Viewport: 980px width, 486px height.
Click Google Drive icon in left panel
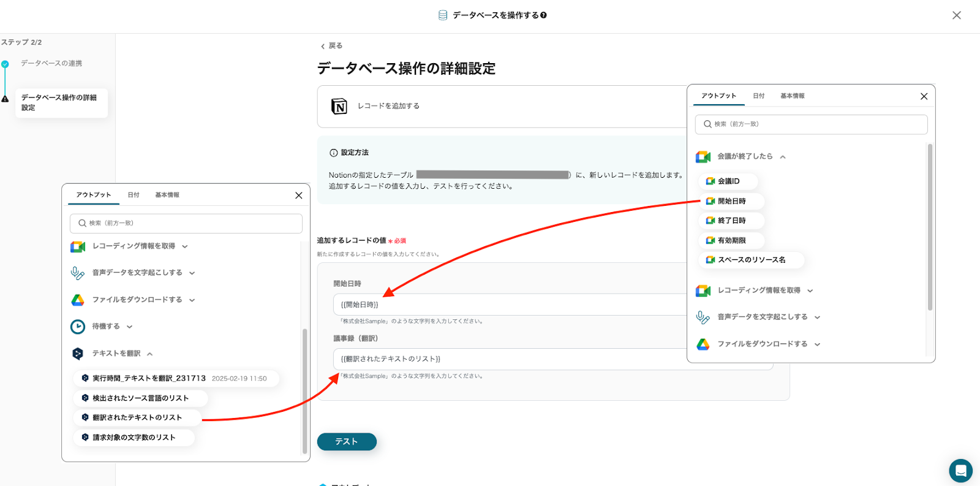click(78, 300)
